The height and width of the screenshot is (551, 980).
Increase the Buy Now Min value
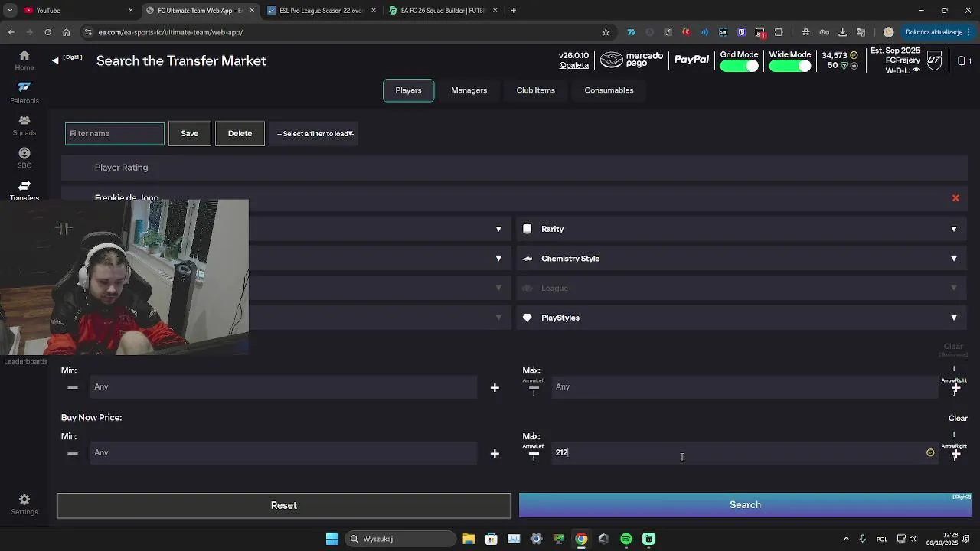[x=495, y=454]
